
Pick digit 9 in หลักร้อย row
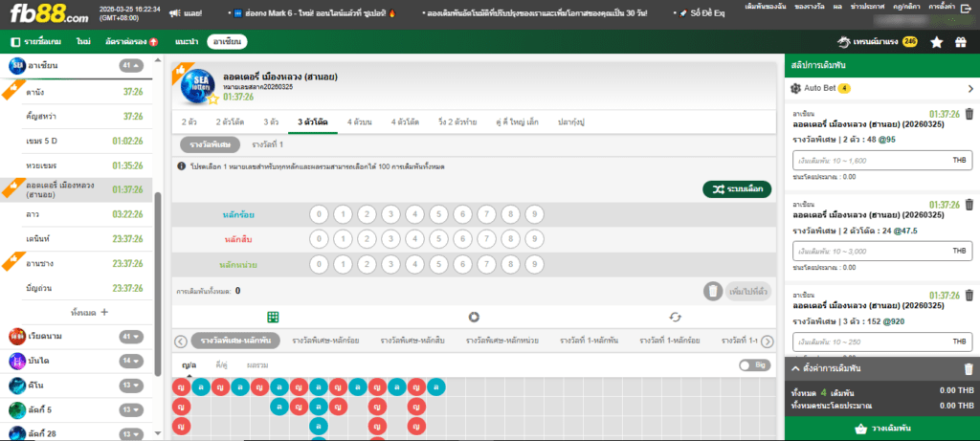[x=534, y=215]
